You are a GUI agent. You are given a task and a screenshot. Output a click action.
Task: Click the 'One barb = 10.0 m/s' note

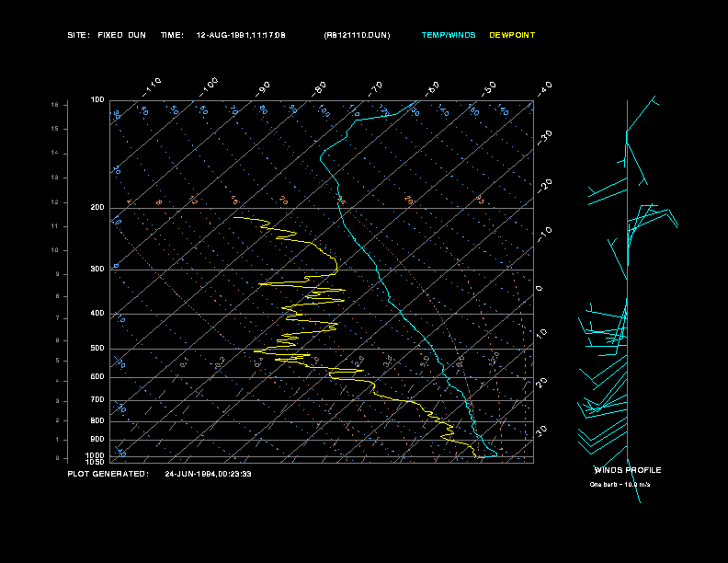pos(620,485)
